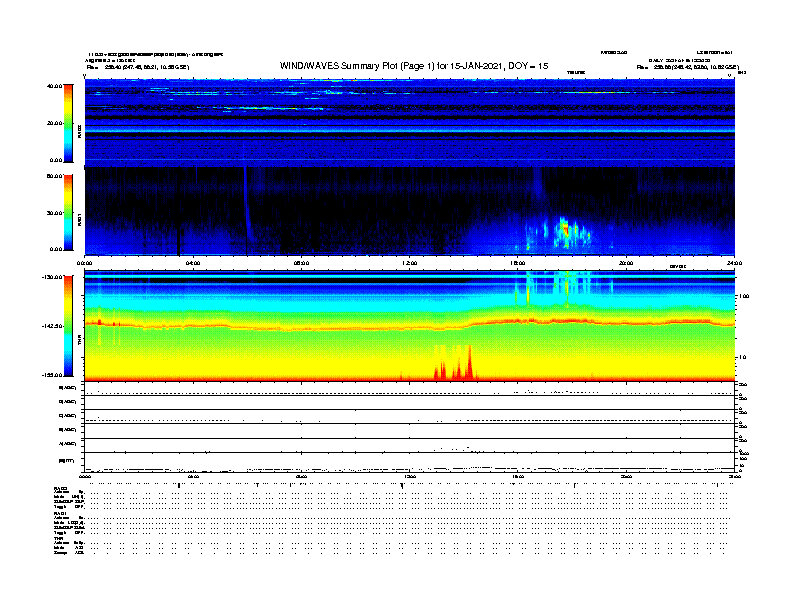Click the orange plasma line in TNR panel
This screenshot has height=612, width=792.
(x=300, y=324)
